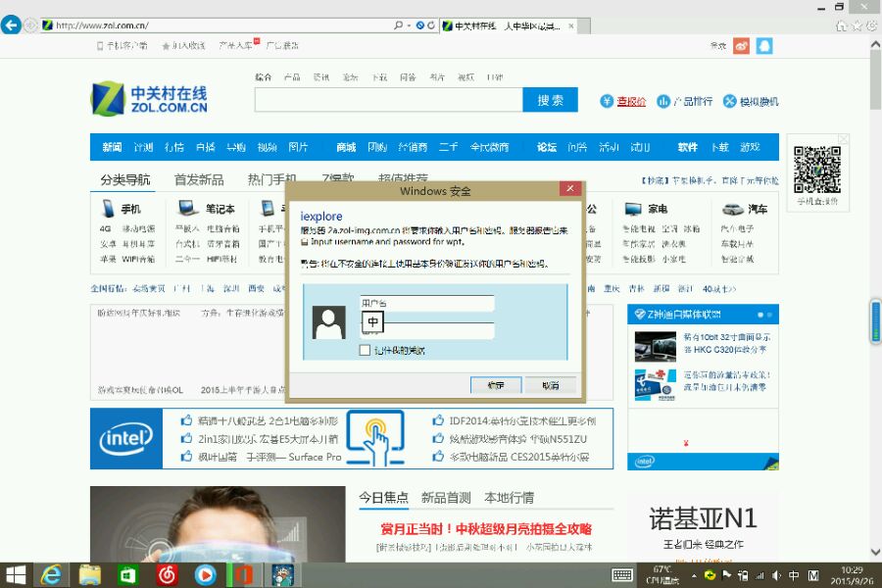Expand hidden system tray icons arrow
The image size is (882, 588).
point(694,575)
